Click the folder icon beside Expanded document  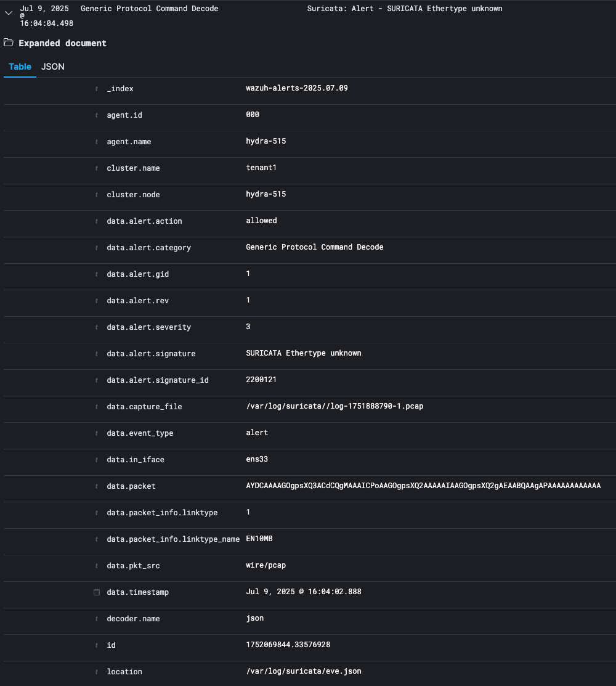click(x=8, y=43)
